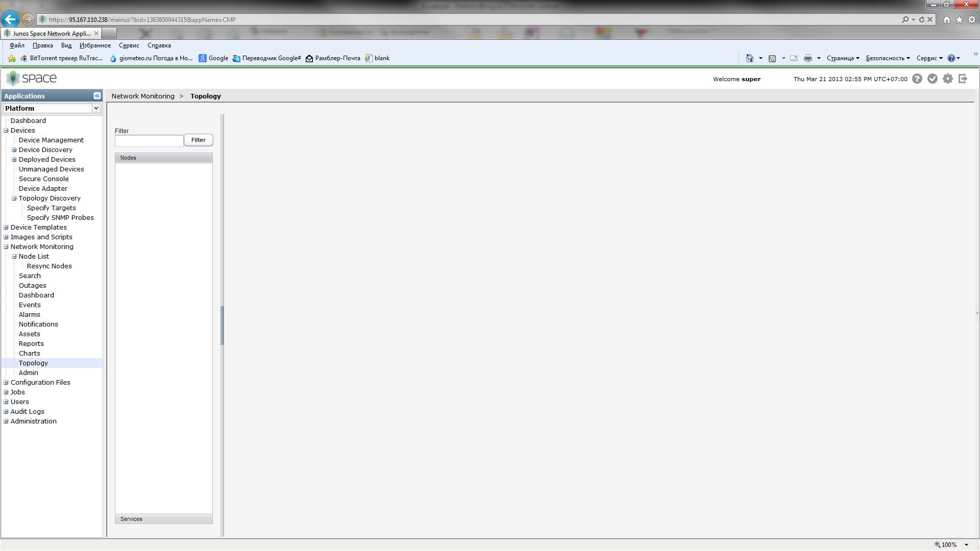Open the Избранное menu
Viewport: 980px width, 551px height.
click(95, 45)
